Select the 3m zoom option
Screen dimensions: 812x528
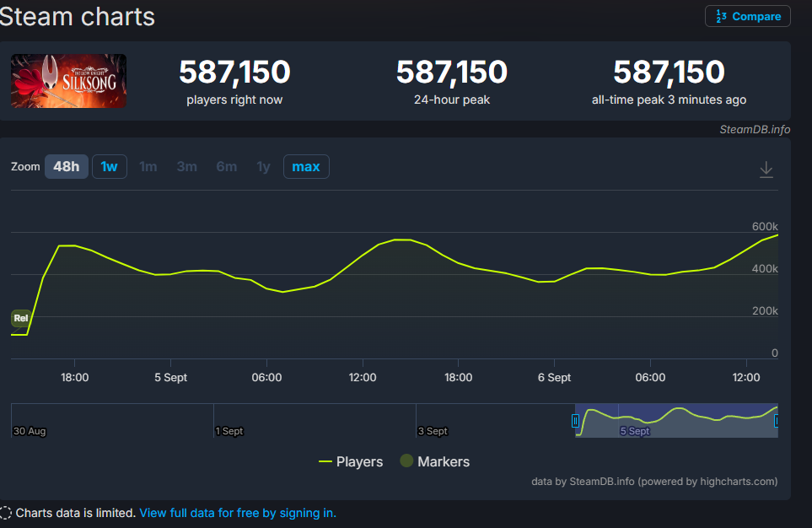tap(187, 166)
